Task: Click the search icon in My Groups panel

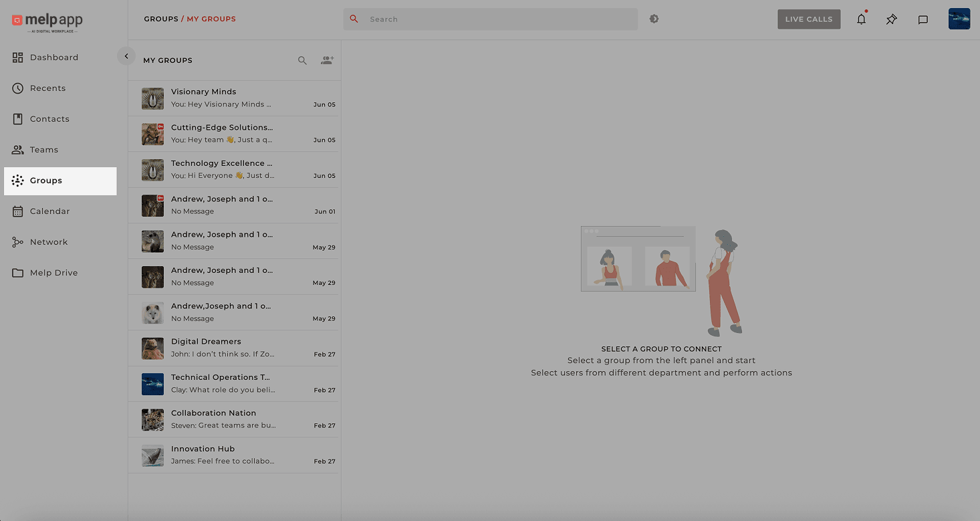Action: 302,60
